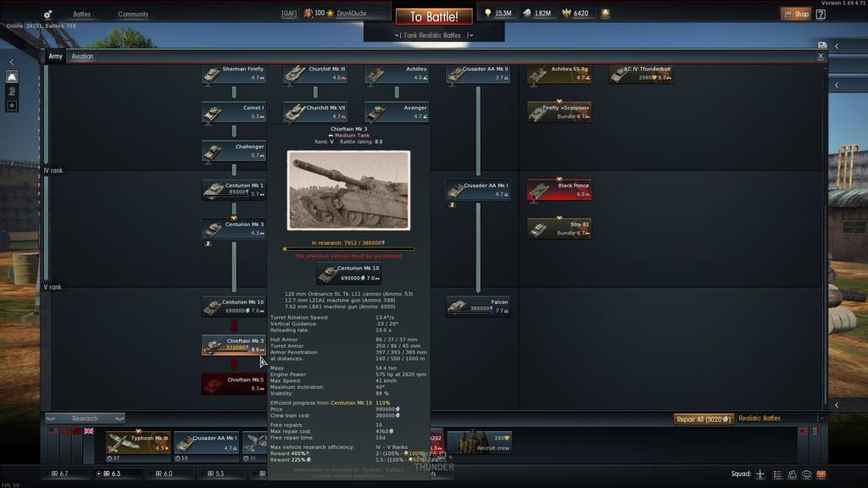The height and width of the screenshot is (488, 868).
Task: Select the star favorites icon in sidebar
Action: tap(12, 105)
